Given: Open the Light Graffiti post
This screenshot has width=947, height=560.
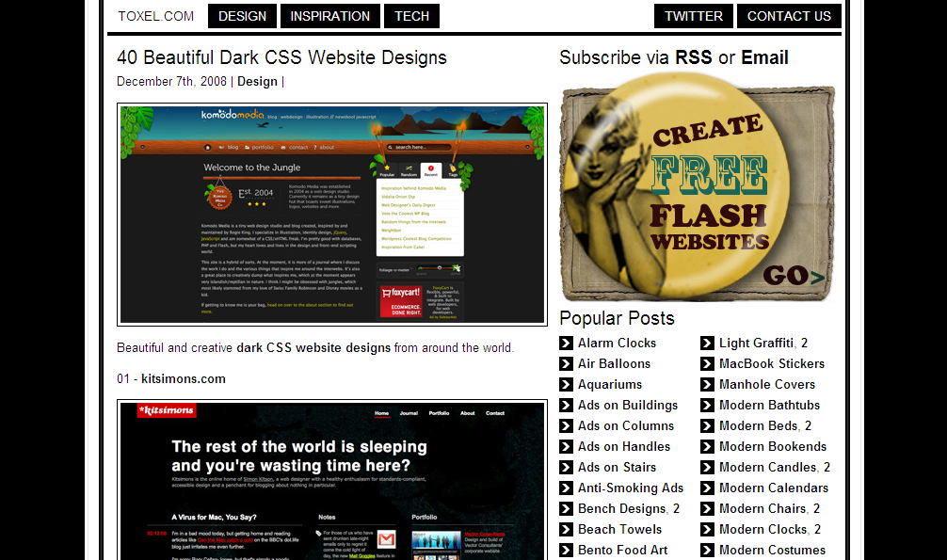Looking at the screenshot, I should coord(756,344).
